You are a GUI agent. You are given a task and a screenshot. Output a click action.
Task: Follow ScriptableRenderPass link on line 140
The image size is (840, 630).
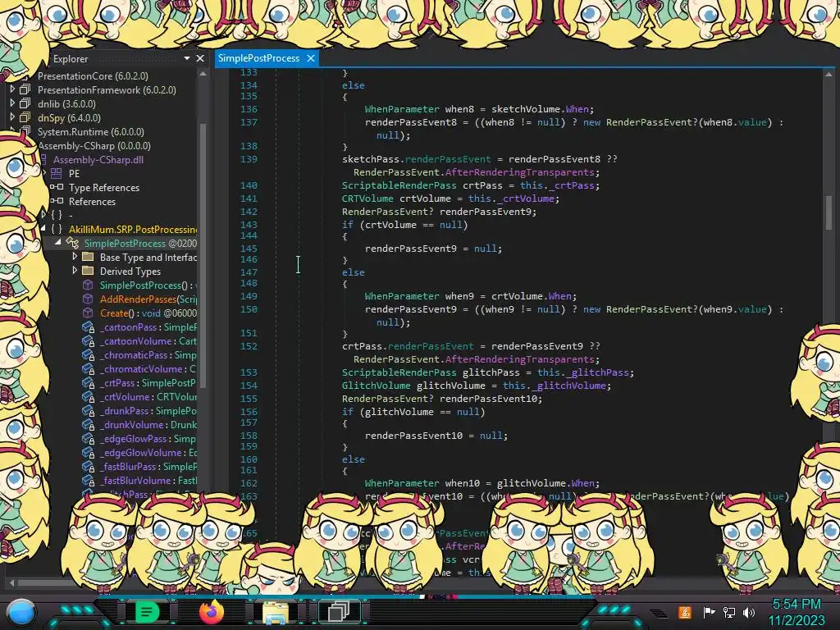[399, 185]
